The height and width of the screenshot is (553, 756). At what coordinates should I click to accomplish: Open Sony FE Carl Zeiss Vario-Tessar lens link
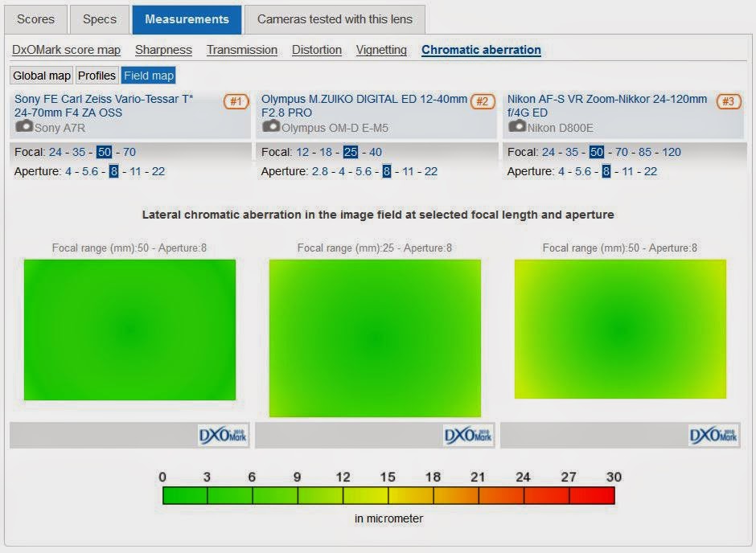[104, 105]
